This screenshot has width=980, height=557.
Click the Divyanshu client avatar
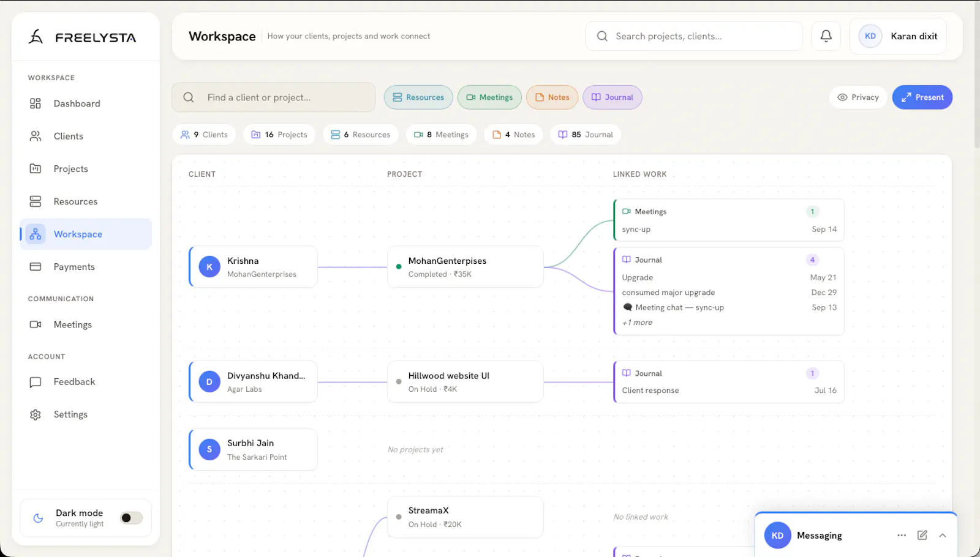pyautogui.click(x=209, y=382)
